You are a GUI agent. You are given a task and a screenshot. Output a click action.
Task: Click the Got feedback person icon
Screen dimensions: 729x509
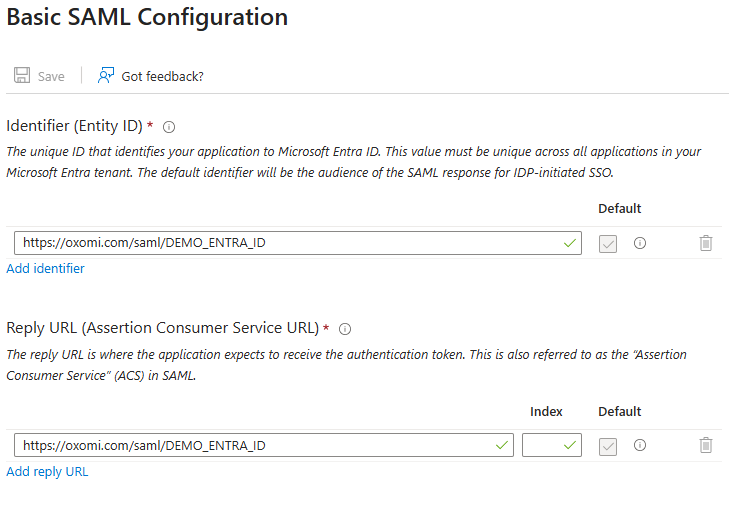click(x=106, y=76)
